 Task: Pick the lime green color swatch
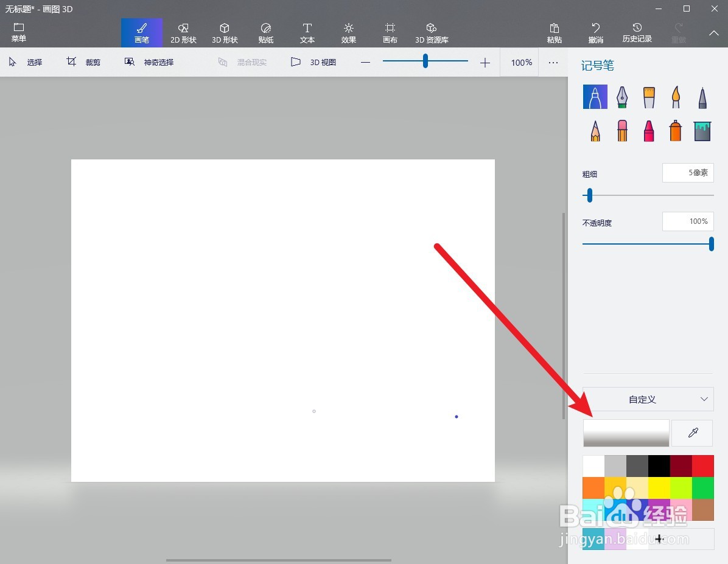[681, 488]
